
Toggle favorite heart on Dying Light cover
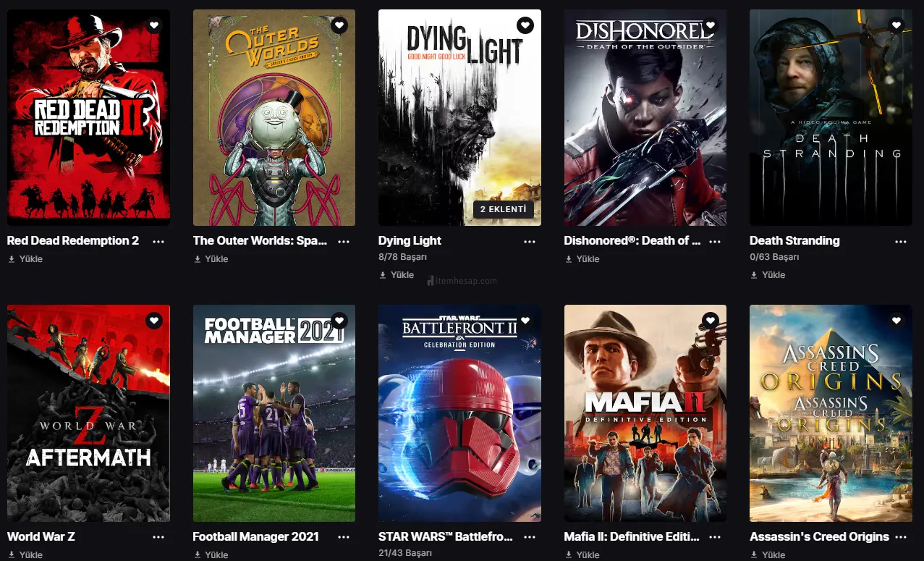[525, 25]
